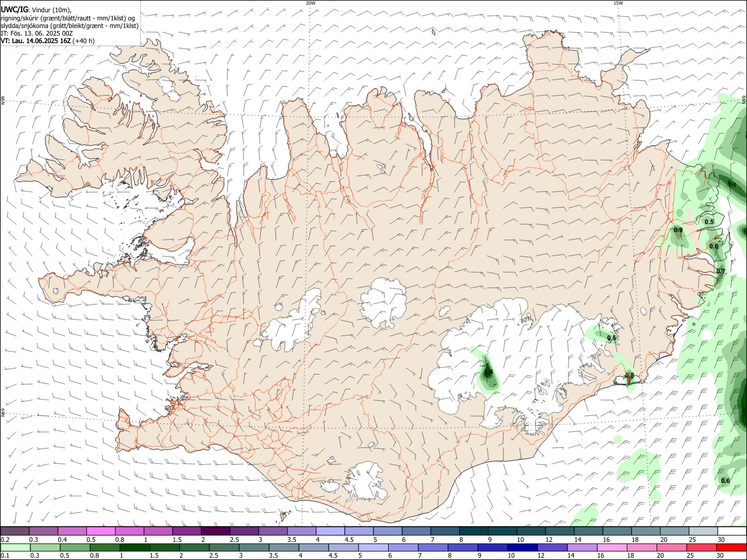Click the 1.4 precipitation value on the glacier
Viewport: 747px width, 560px height.
click(489, 372)
